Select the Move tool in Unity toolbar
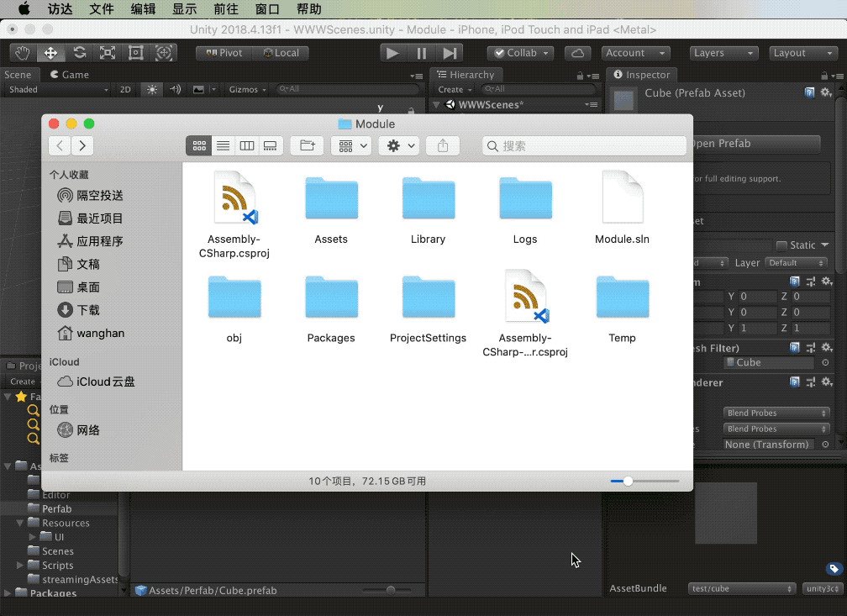This screenshot has height=616, width=847. point(50,53)
